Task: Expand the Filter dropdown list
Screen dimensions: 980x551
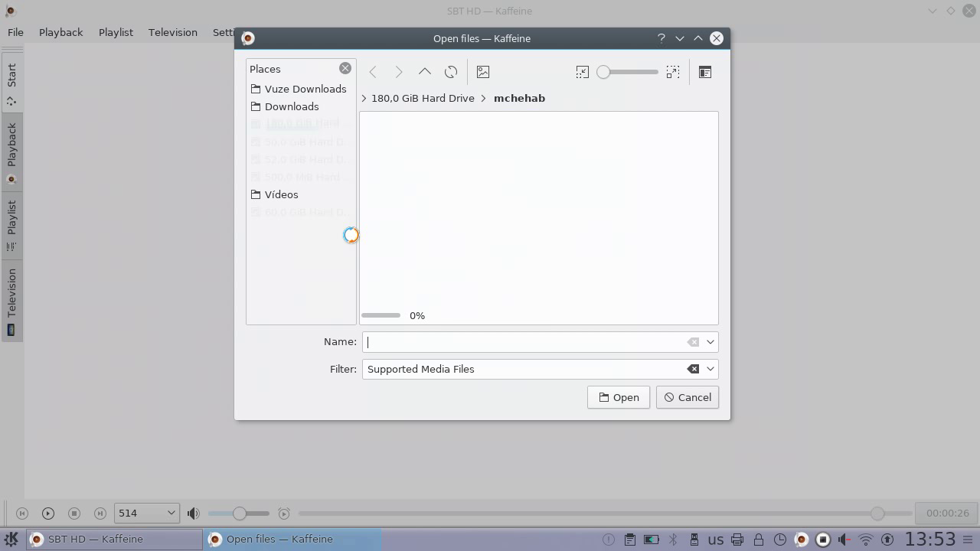Action: pyautogui.click(x=710, y=369)
